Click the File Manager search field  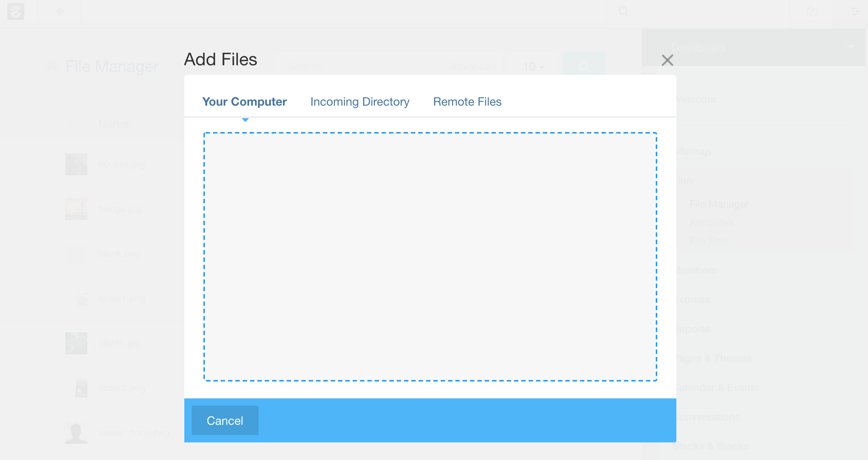360,67
